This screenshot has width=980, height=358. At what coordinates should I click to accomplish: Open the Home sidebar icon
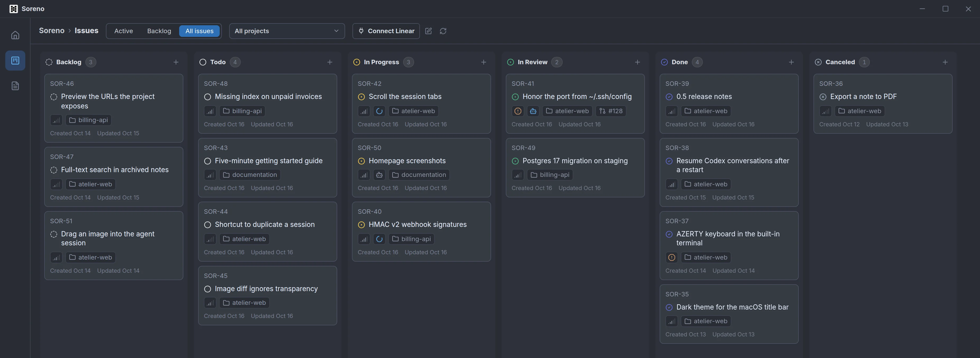click(15, 35)
